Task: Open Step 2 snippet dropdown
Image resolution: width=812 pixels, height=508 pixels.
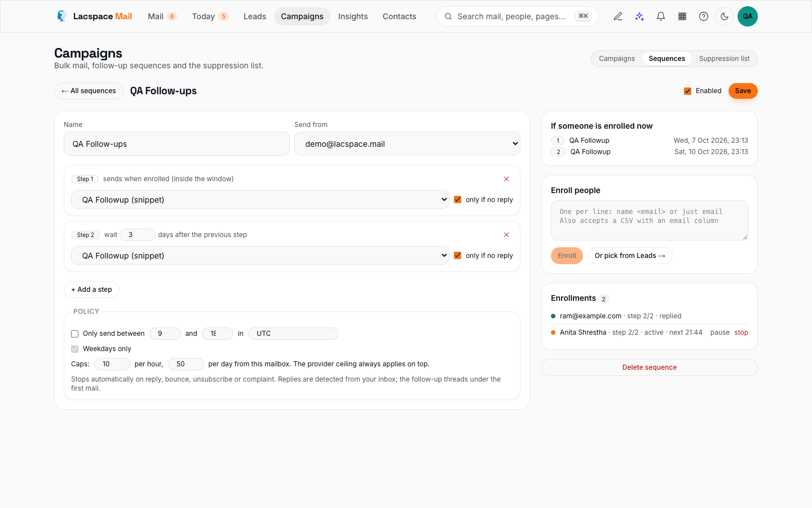Action: point(260,256)
